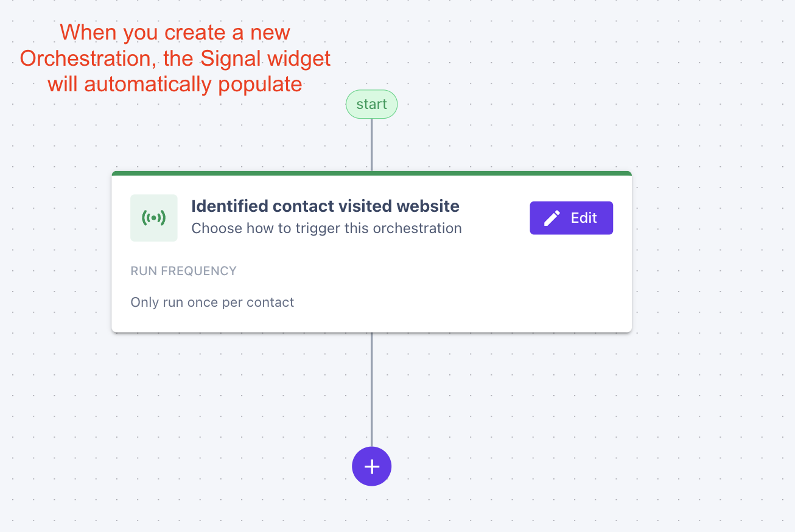Click 'Choose how to trigger this orchestration' text
Viewport: 795px width, 532px height.
pyautogui.click(x=326, y=228)
